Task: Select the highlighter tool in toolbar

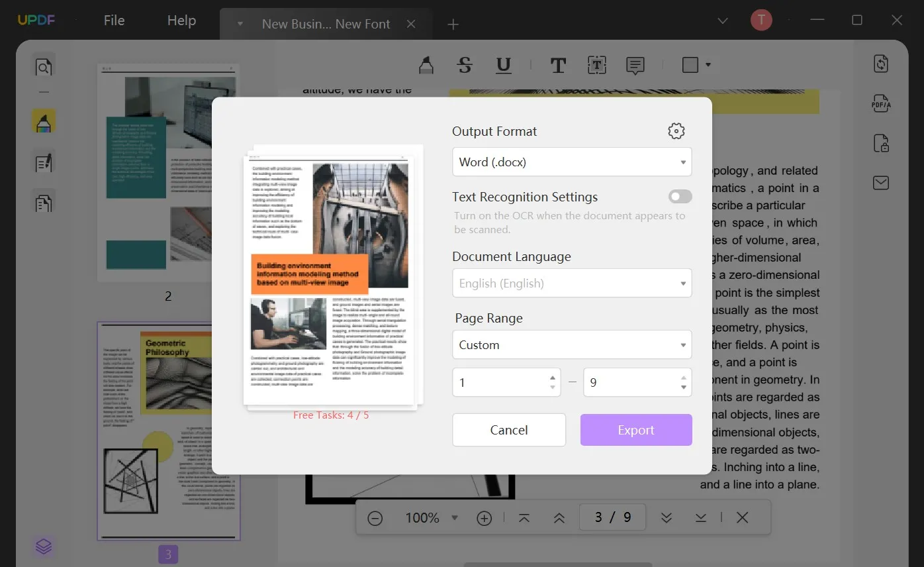Action: point(426,65)
